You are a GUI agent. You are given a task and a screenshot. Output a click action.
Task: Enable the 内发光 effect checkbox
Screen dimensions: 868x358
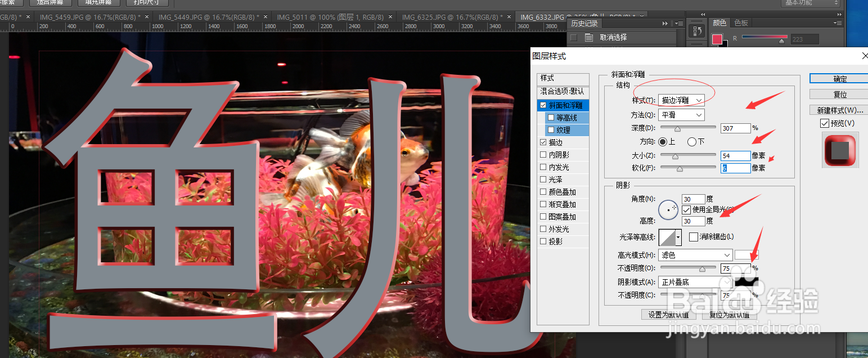pos(543,167)
